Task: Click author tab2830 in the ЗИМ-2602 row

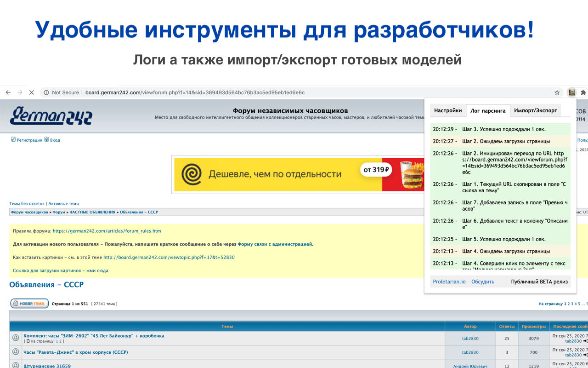Action: (470, 339)
